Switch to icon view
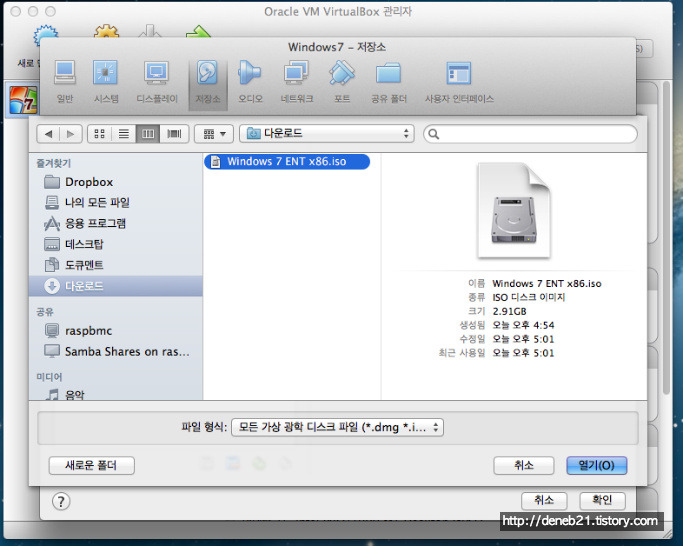The image size is (683, 546). tap(99, 134)
